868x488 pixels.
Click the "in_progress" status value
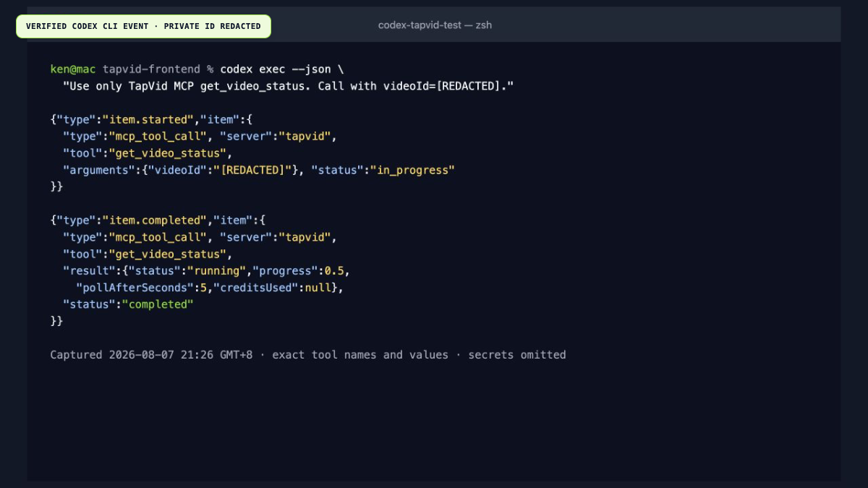click(x=412, y=170)
